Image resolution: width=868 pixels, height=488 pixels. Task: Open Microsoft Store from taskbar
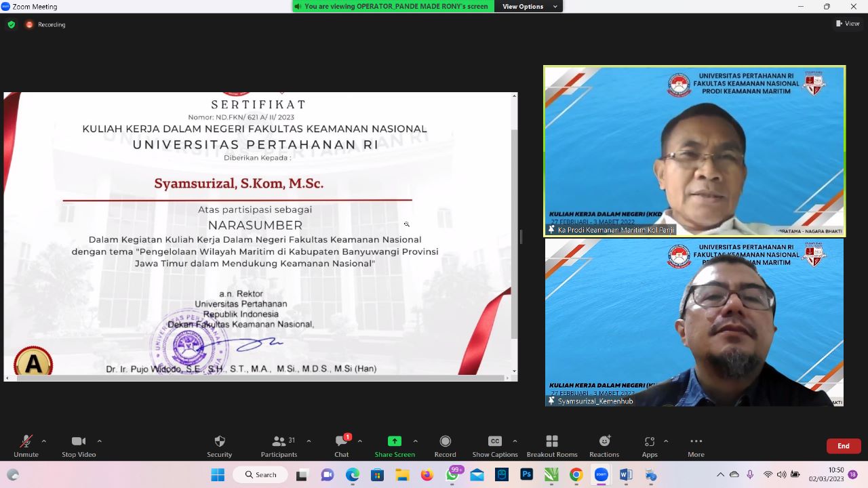(x=377, y=474)
